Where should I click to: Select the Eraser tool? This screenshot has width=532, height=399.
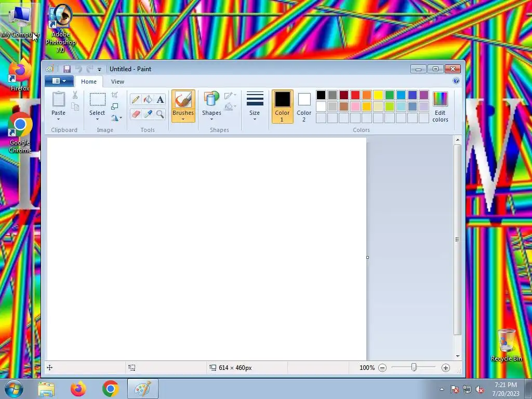136,114
